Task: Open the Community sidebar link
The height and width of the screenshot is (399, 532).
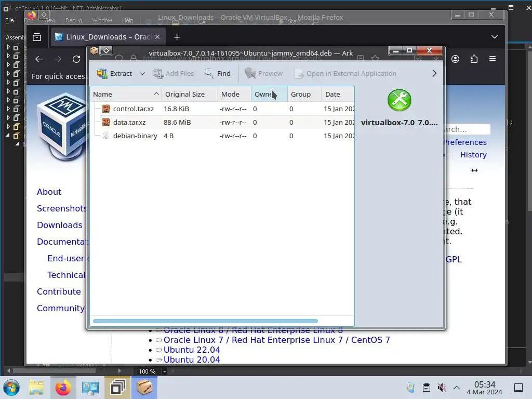Action: [x=61, y=309]
